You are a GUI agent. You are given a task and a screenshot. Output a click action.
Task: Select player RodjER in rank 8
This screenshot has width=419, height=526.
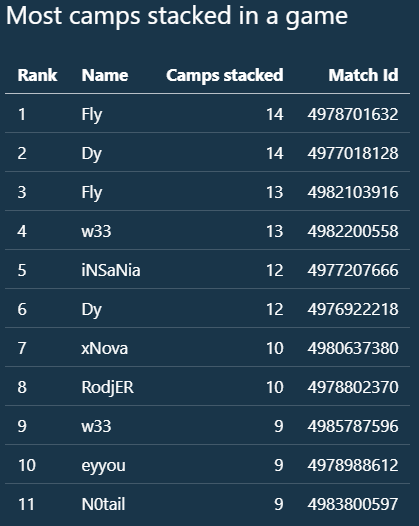click(x=108, y=387)
